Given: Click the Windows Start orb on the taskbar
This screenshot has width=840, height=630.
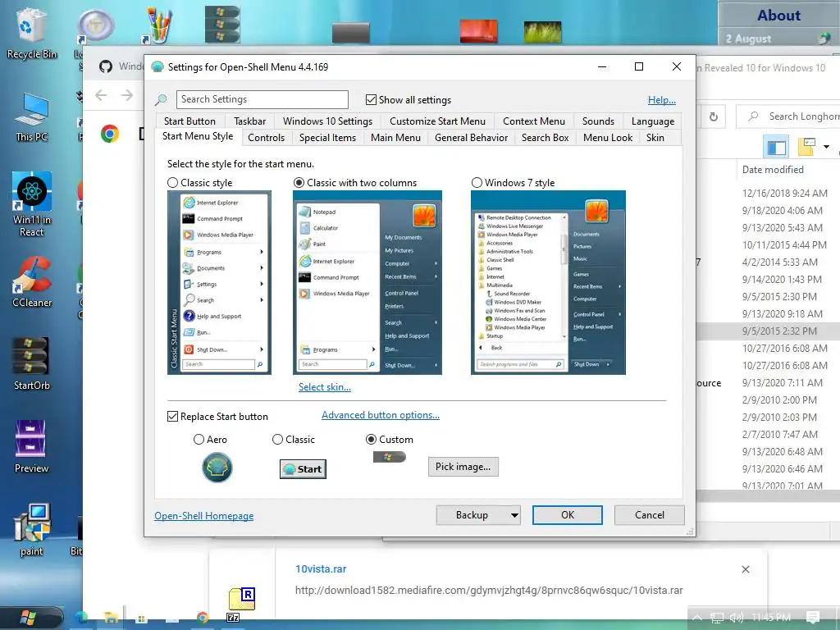Looking at the screenshot, I should click(28, 618).
